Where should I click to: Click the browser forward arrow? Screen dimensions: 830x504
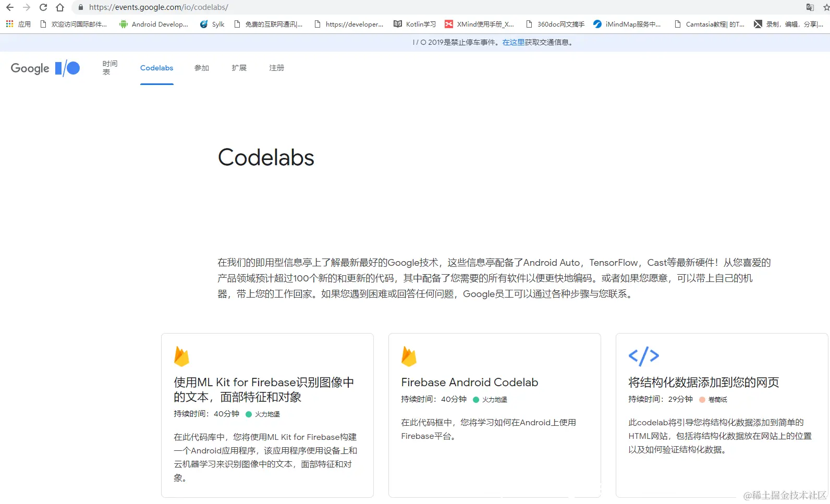(27, 7)
